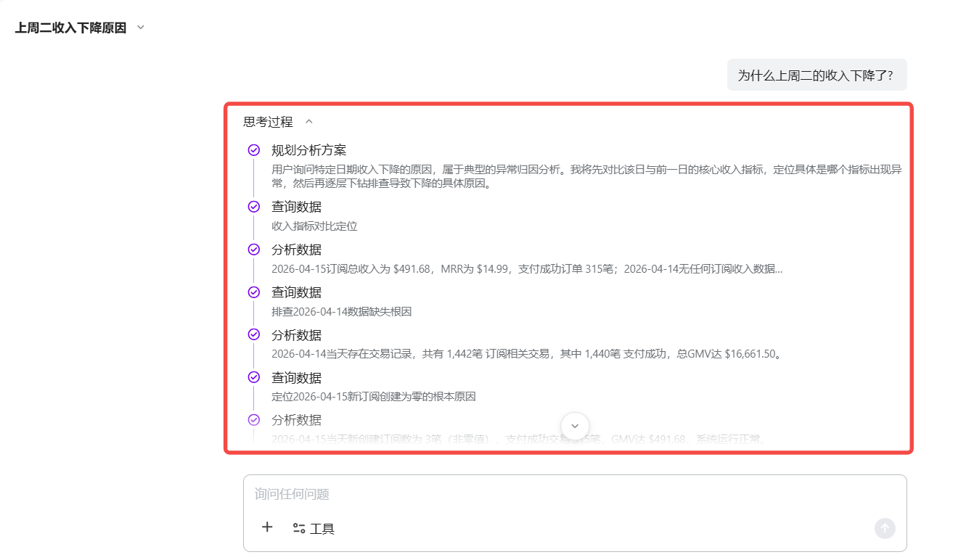This screenshot has height=560, width=974.
Task: Collapse the 思考过程 section chevron
Action: (309, 122)
